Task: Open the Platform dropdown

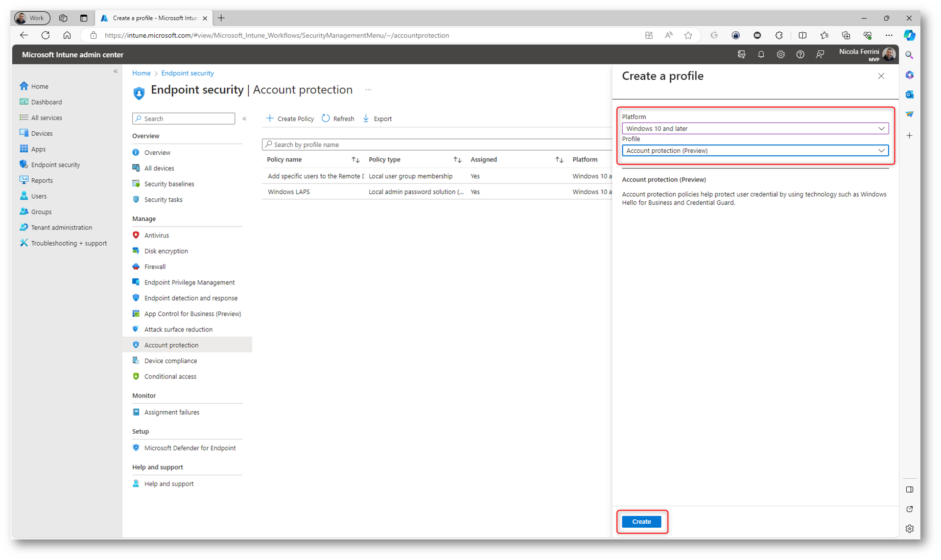Action: 755,128
